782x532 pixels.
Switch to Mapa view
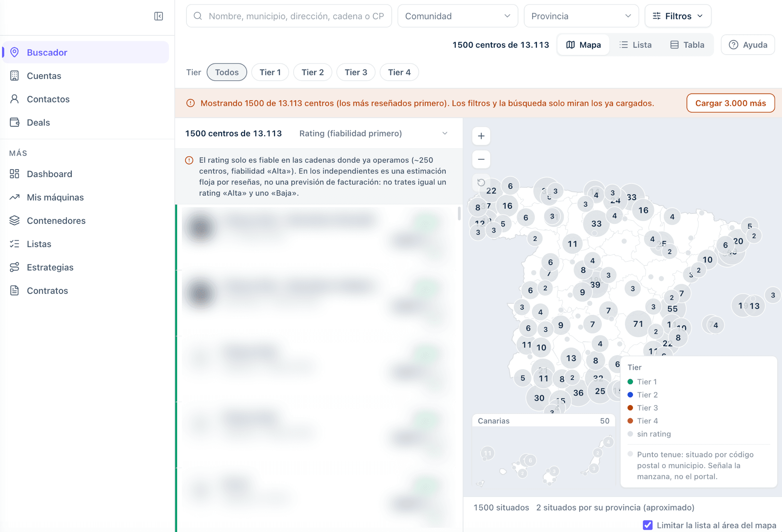coord(583,45)
